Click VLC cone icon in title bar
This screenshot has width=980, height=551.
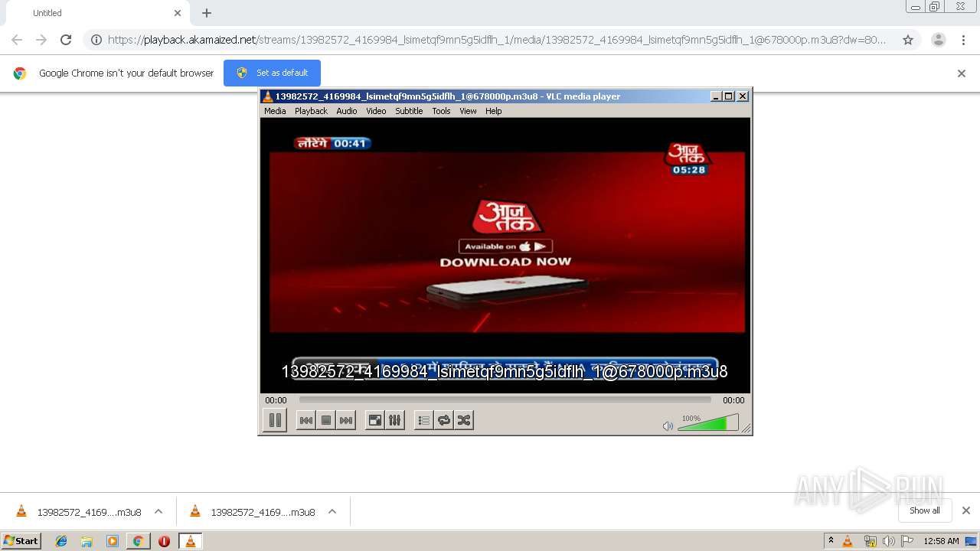click(x=267, y=96)
